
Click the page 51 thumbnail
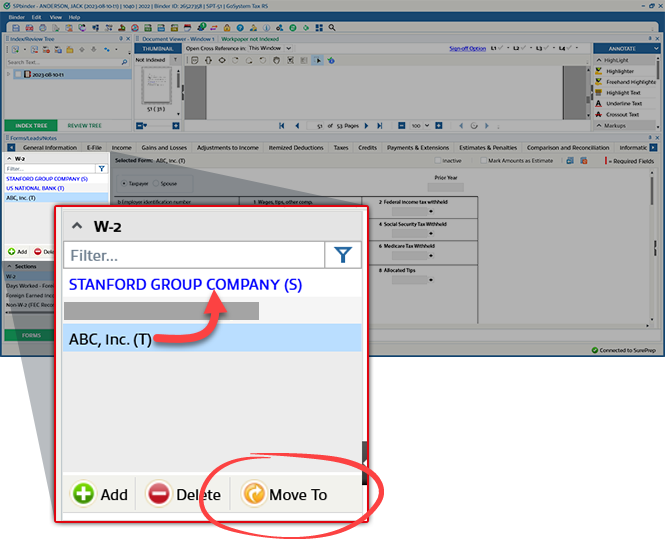tap(156, 86)
